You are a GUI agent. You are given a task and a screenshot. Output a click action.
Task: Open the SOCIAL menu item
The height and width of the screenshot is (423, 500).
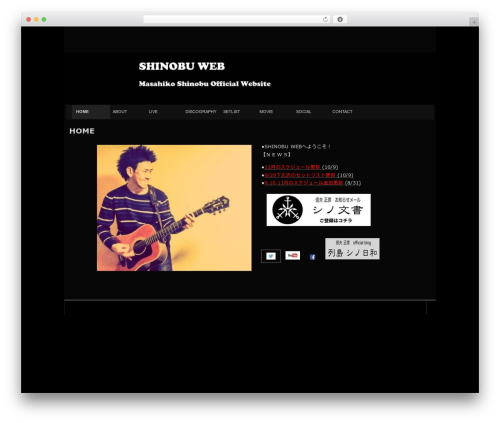pos(303,112)
